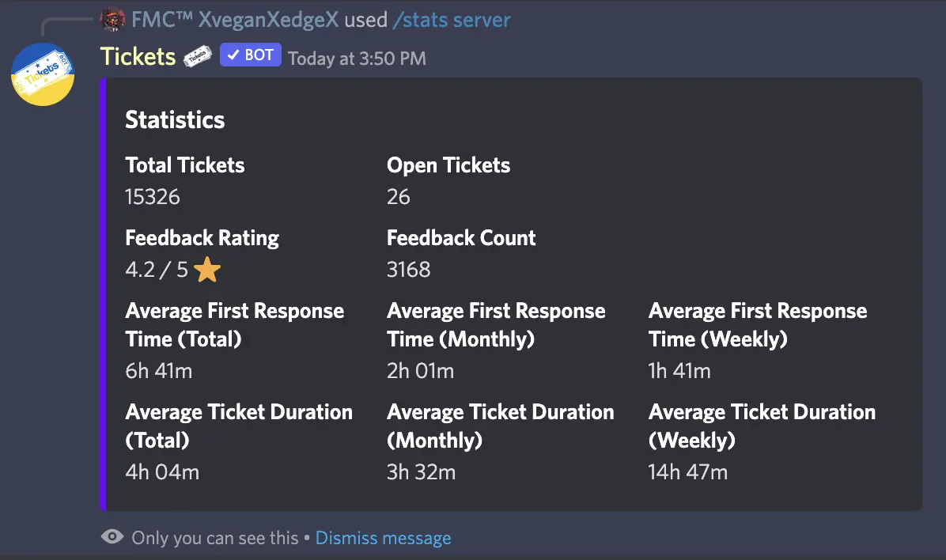
Task: Click the orange star next to the feedback rating
Action: click(206, 270)
